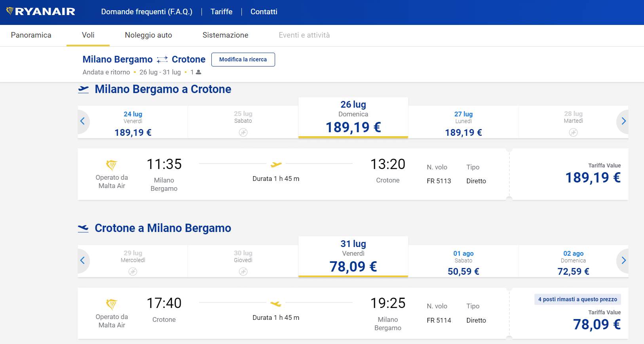Open the Contatti link in header
The height and width of the screenshot is (344, 644).
tap(264, 12)
